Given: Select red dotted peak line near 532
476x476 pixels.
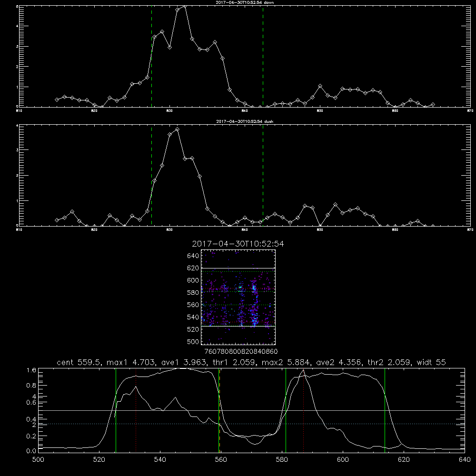Looking at the screenshot, I should 136,410.
